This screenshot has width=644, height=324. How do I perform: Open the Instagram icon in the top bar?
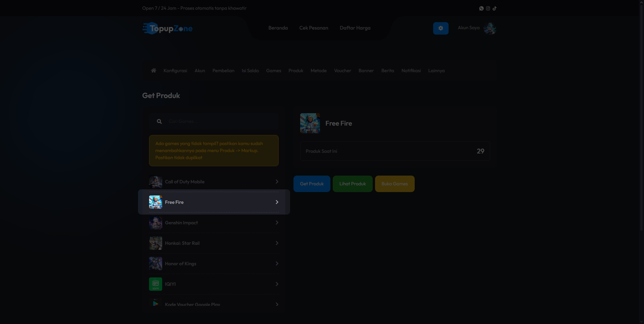coord(488,8)
